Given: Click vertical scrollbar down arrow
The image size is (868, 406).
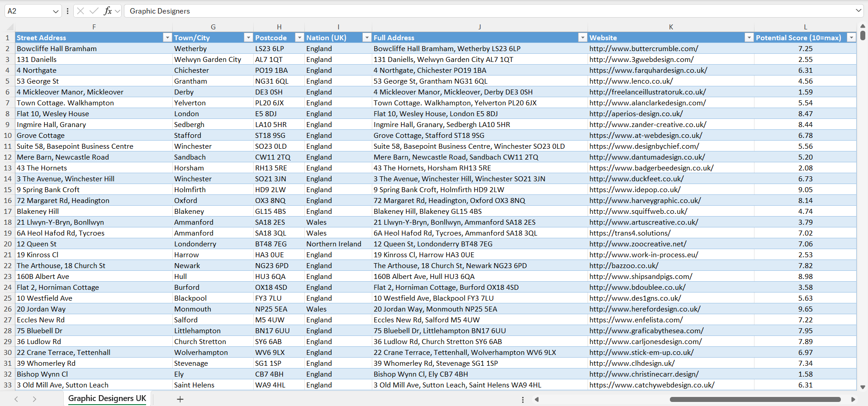Looking at the screenshot, I should click(x=863, y=387).
